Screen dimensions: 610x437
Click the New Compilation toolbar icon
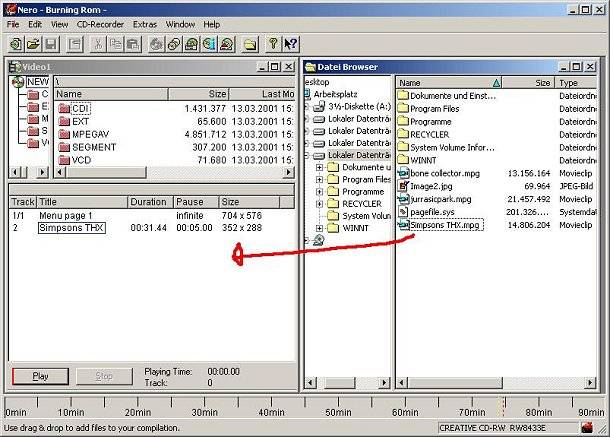click(x=16, y=44)
